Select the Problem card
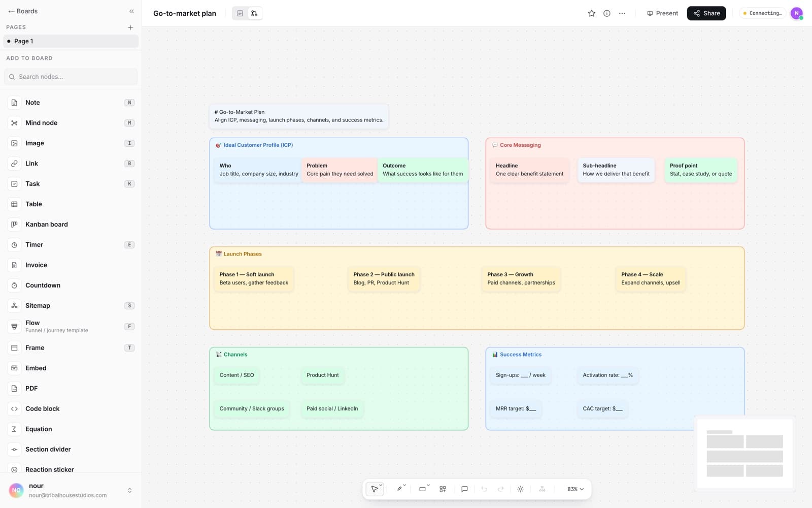 [x=340, y=170]
